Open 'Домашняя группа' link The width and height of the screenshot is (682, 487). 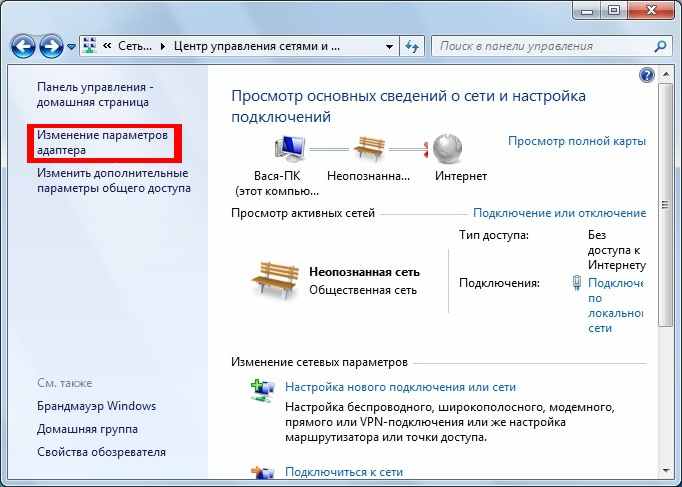87,429
